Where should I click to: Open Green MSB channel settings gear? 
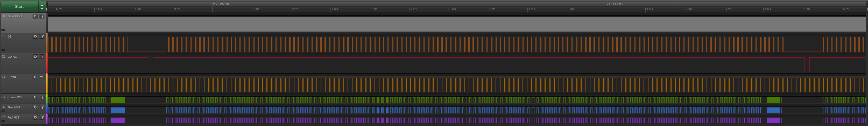pos(35,97)
